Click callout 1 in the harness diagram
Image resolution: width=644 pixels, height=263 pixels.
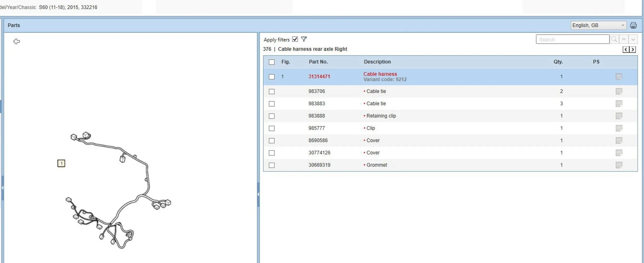click(x=61, y=163)
